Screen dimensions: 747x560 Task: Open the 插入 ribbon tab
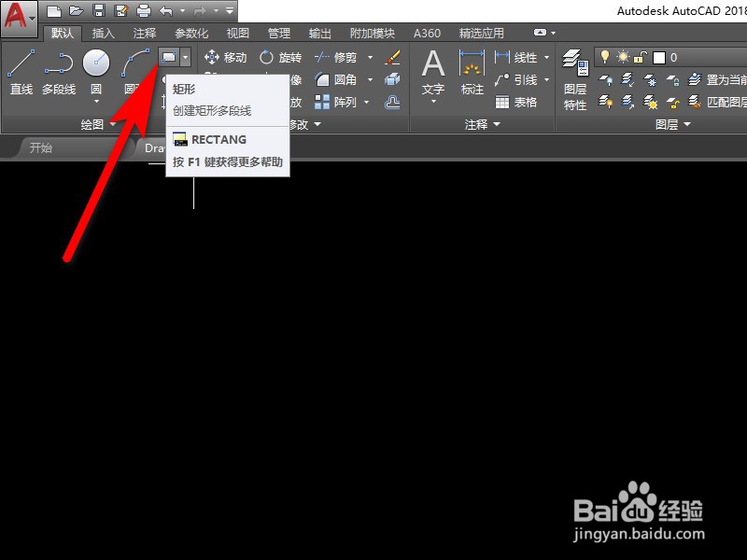pos(103,33)
